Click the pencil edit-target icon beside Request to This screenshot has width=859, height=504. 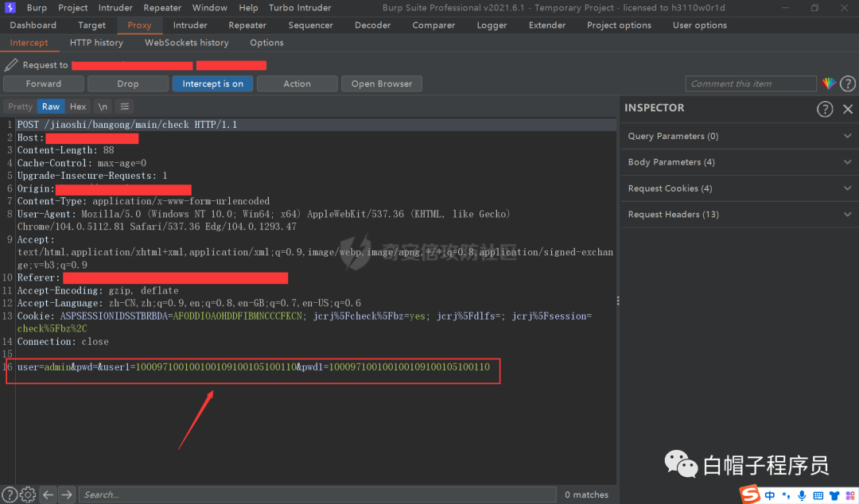[x=11, y=64]
